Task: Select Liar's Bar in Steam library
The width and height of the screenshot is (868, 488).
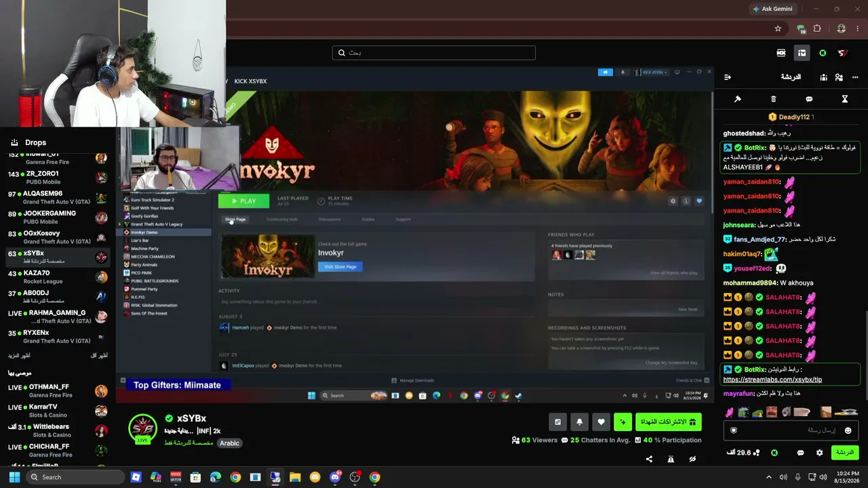Action: tap(140, 241)
